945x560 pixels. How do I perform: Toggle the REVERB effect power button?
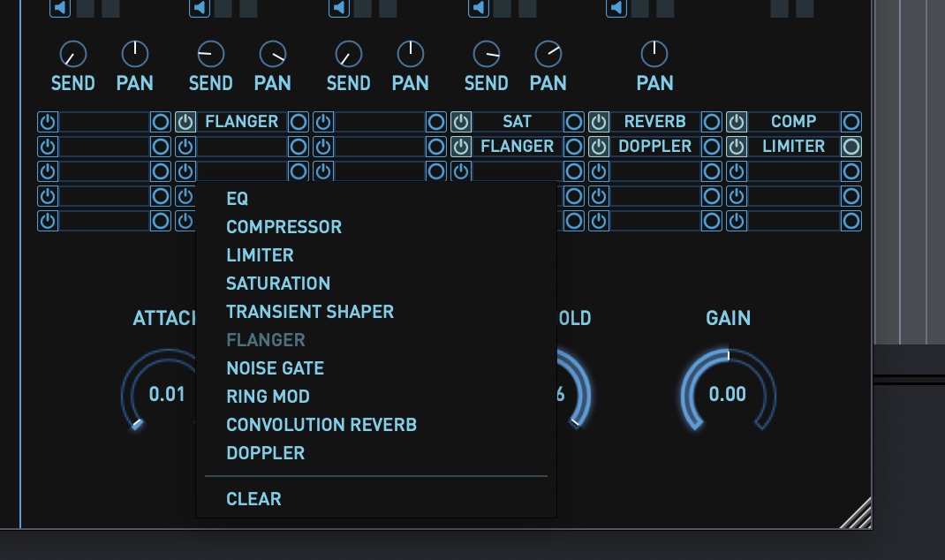[599, 122]
